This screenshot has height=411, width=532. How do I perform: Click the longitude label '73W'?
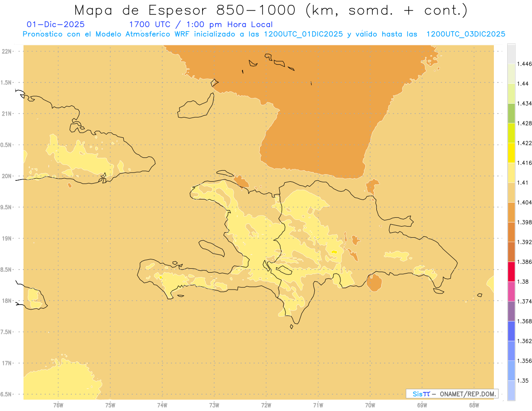coord(214,405)
